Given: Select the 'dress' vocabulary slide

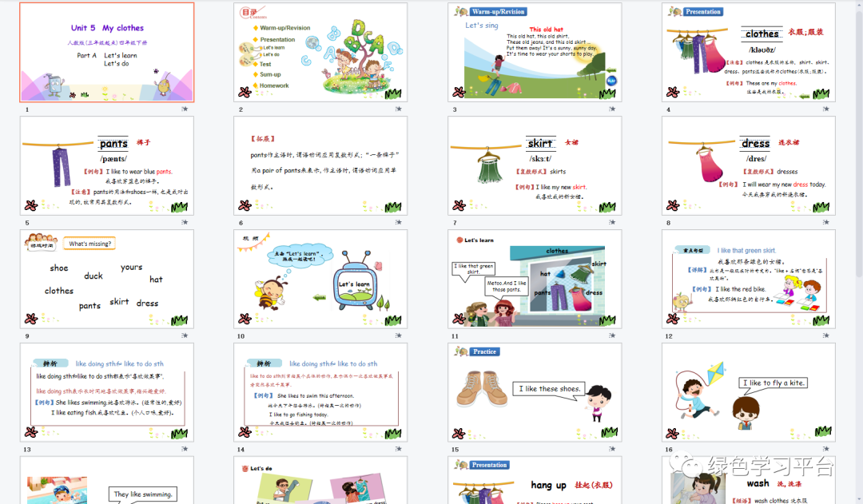Looking at the screenshot, I should click(749, 165).
